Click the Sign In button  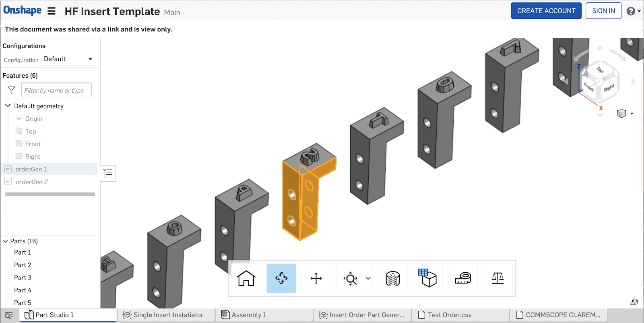[603, 11]
